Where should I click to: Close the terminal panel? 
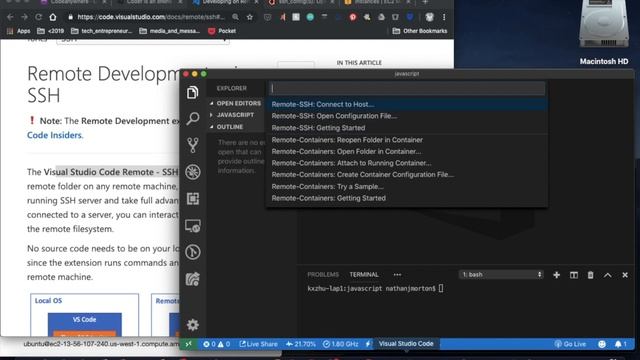(x=625, y=275)
